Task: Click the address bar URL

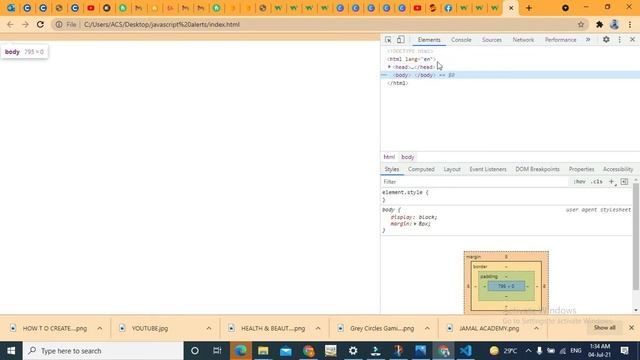Action: point(162,24)
